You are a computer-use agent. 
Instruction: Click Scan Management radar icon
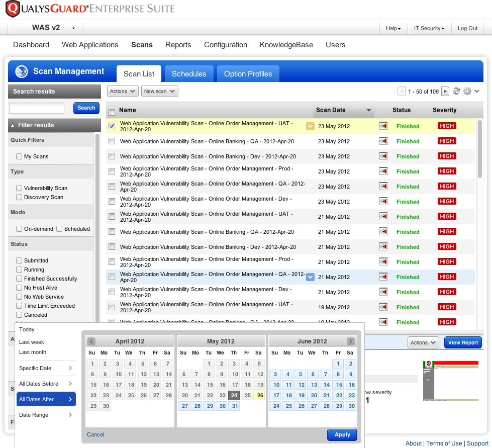[22, 71]
